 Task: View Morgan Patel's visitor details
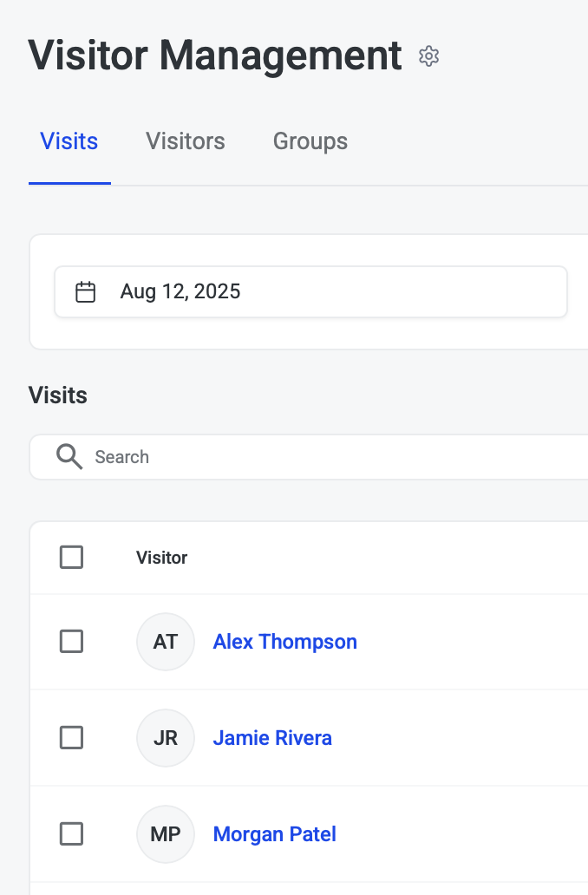click(275, 834)
